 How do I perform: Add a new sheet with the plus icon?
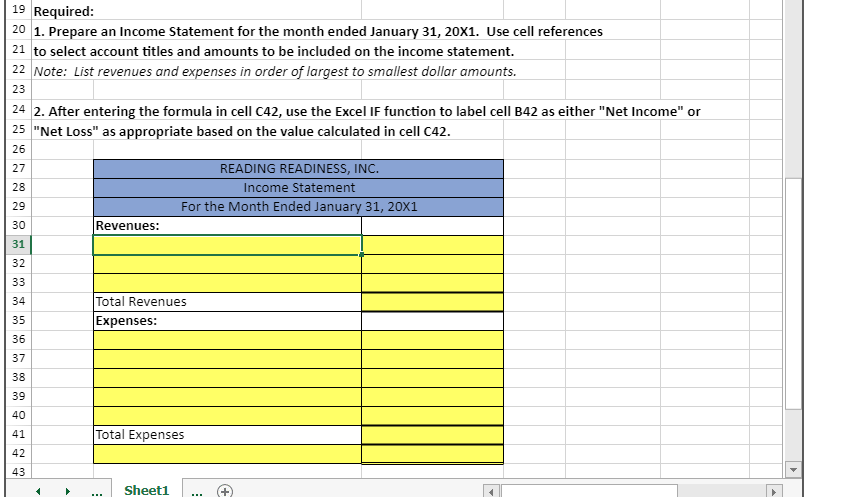[x=224, y=491]
